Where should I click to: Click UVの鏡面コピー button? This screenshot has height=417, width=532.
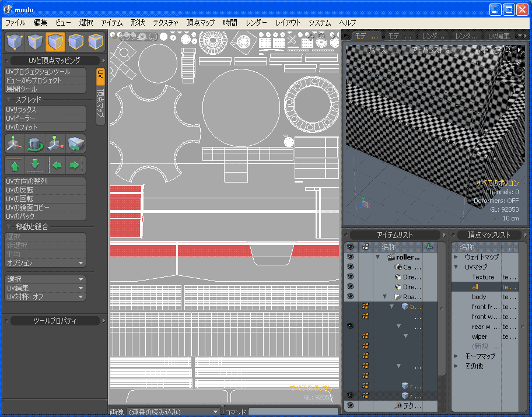45,207
